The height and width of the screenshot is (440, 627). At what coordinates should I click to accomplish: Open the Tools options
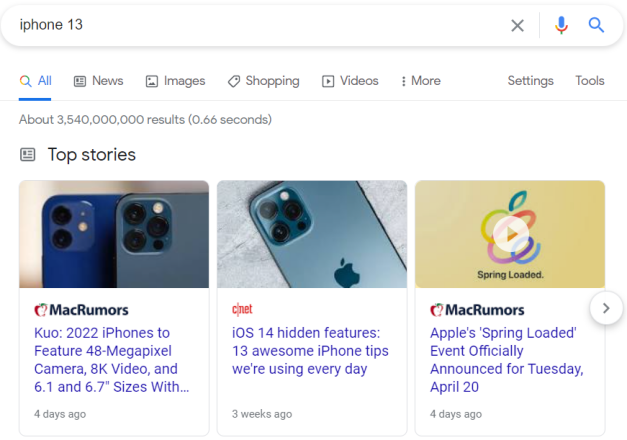tap(590, 81)
